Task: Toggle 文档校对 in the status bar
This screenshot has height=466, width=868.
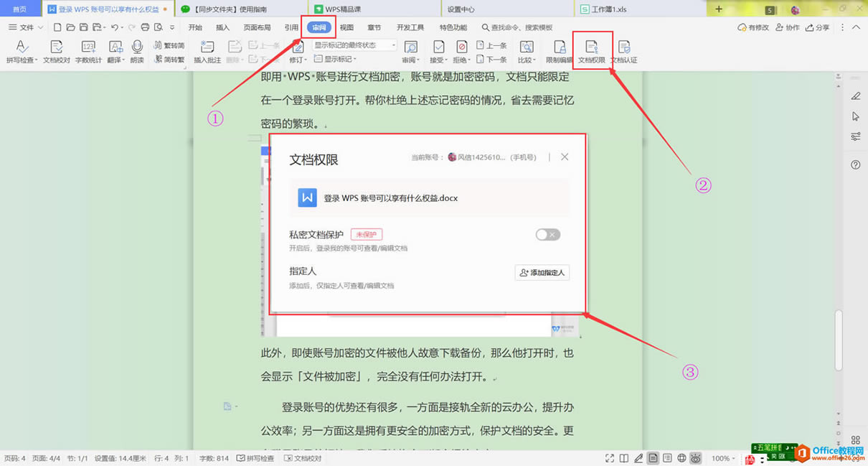Action: [303, 458]
